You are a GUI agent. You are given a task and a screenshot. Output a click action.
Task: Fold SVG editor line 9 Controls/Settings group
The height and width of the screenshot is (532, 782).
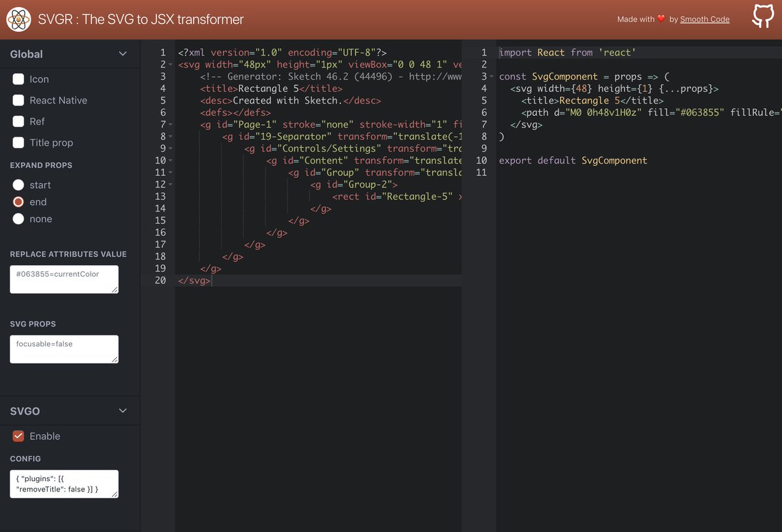(171, 148)
